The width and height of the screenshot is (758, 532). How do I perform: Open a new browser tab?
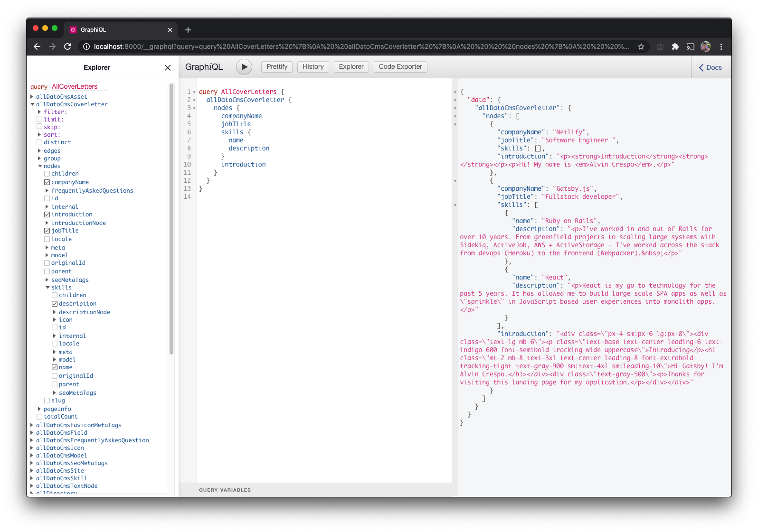pos(188,30)
